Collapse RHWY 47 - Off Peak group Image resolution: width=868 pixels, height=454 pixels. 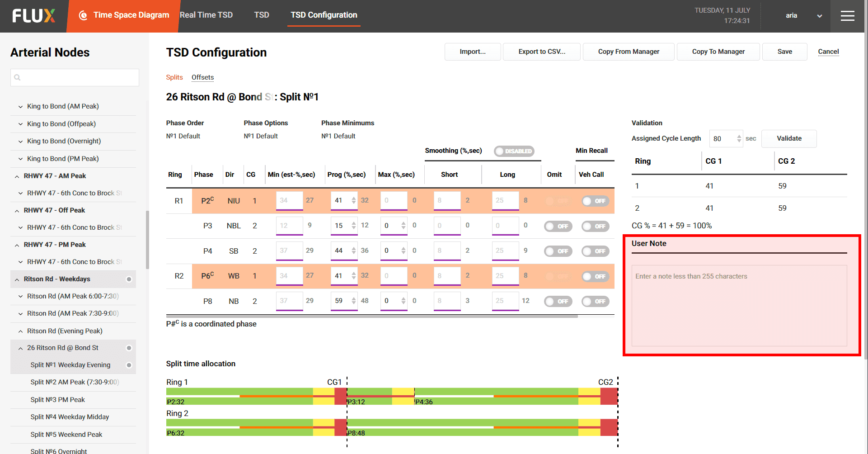point(17,211)
